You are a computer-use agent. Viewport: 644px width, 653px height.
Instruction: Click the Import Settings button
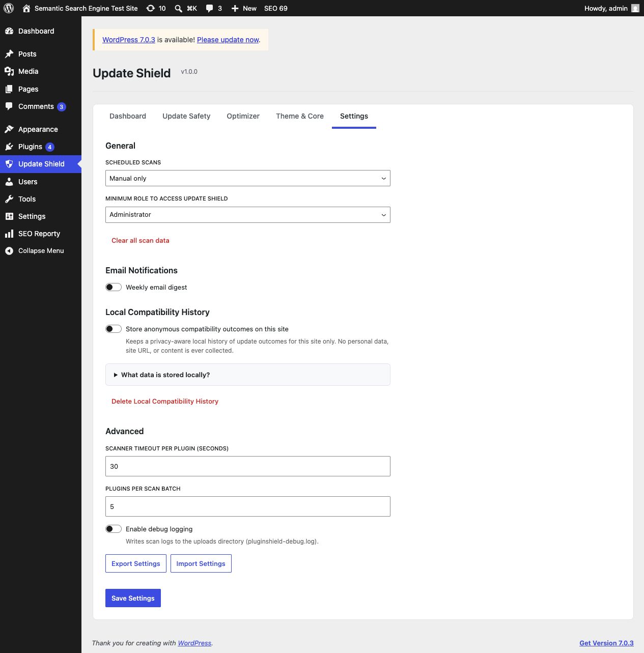click(x=201, y=563)
